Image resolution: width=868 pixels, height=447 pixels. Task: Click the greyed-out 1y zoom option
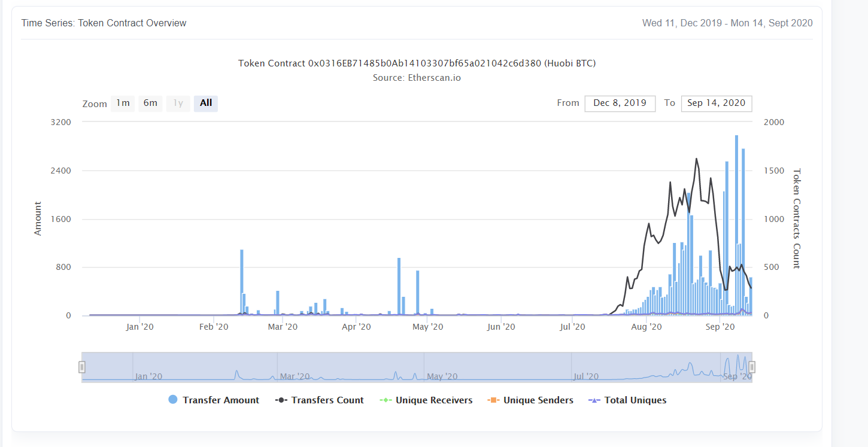tap(178, 104)
